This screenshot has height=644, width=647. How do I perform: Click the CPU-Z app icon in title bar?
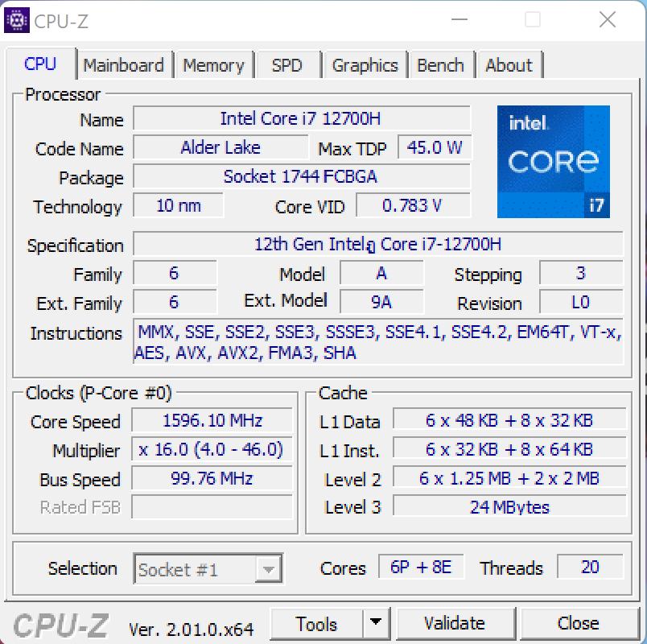point(17,20)
